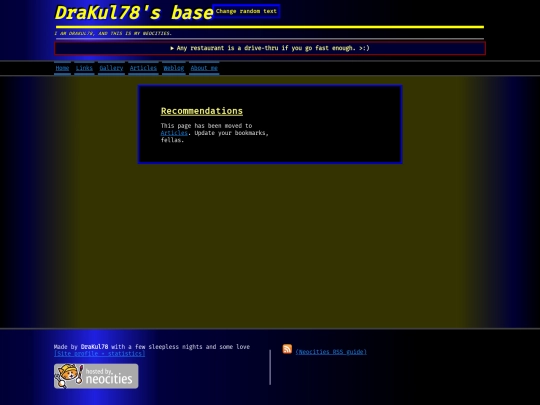Click 'This page has been moved to' text
This screenshot has width=540, height=405.
pos(206,126)
